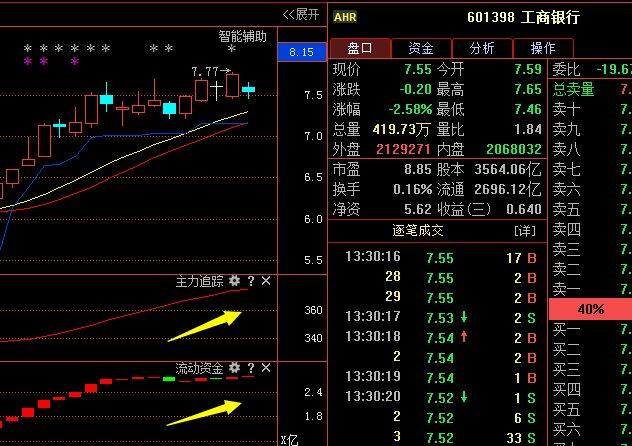
Task: Open help for 流动资金 indicator
Action: pos(251,368)
